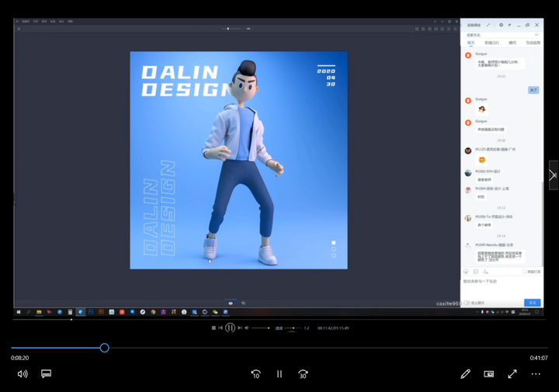Mute the outer video player volume
559x392 pixels.
23,374
